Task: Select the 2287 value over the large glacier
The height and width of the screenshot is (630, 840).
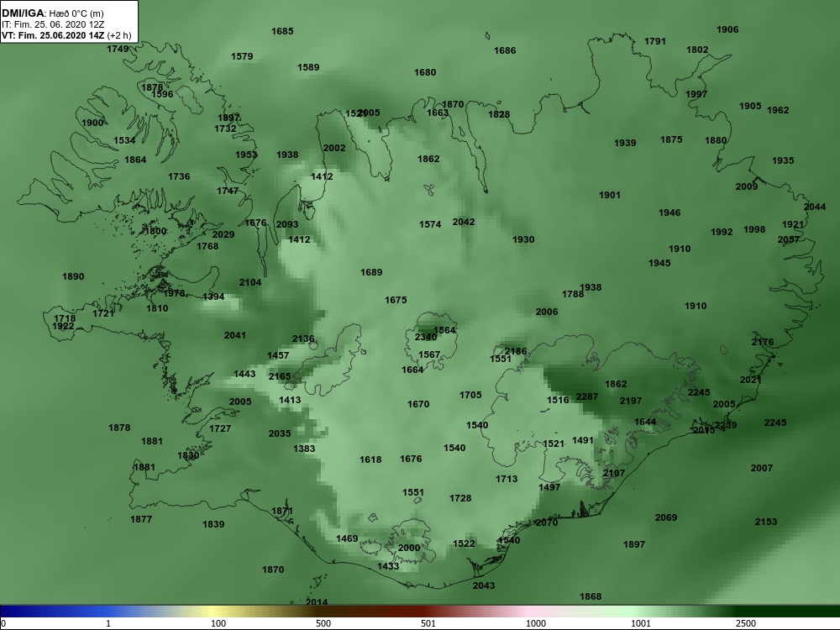Action: click(587, 396)
